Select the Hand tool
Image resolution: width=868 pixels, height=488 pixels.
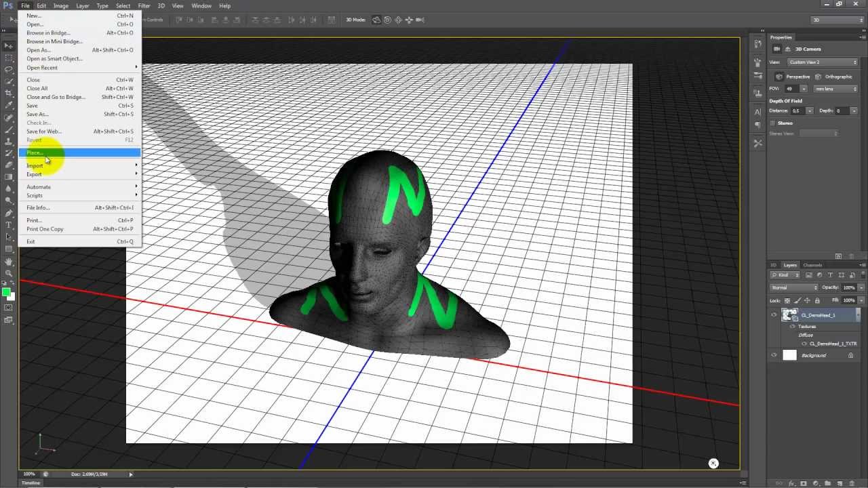8,261
